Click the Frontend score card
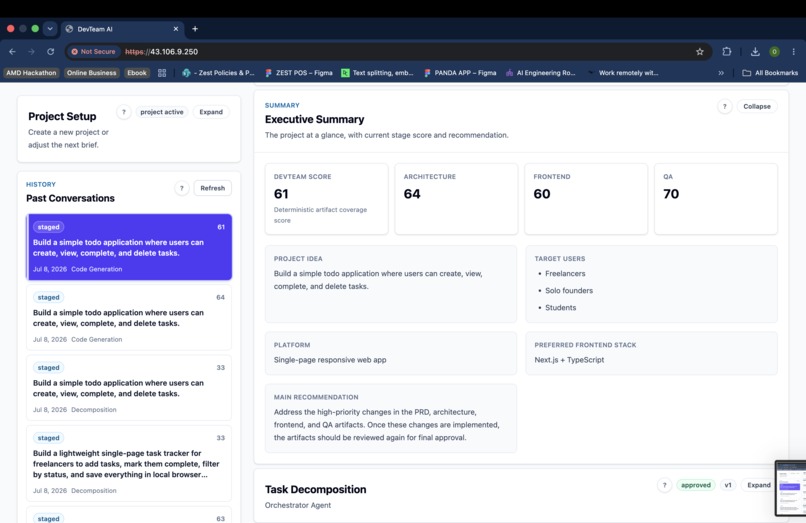806x523 pixels. pos(586,199)
